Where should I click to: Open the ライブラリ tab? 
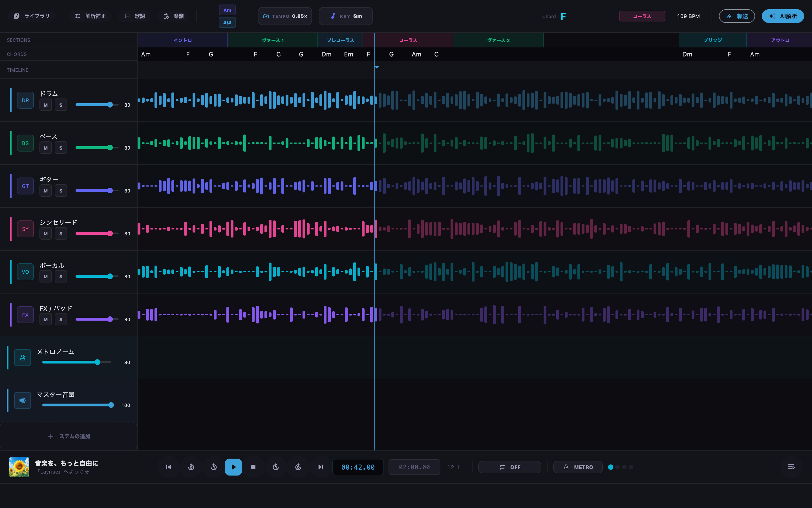coord(32,16)
